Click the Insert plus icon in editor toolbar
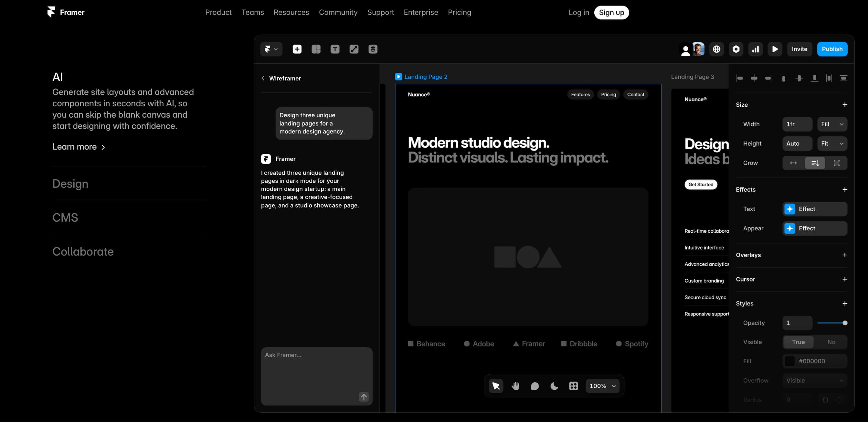 point(297,49)
